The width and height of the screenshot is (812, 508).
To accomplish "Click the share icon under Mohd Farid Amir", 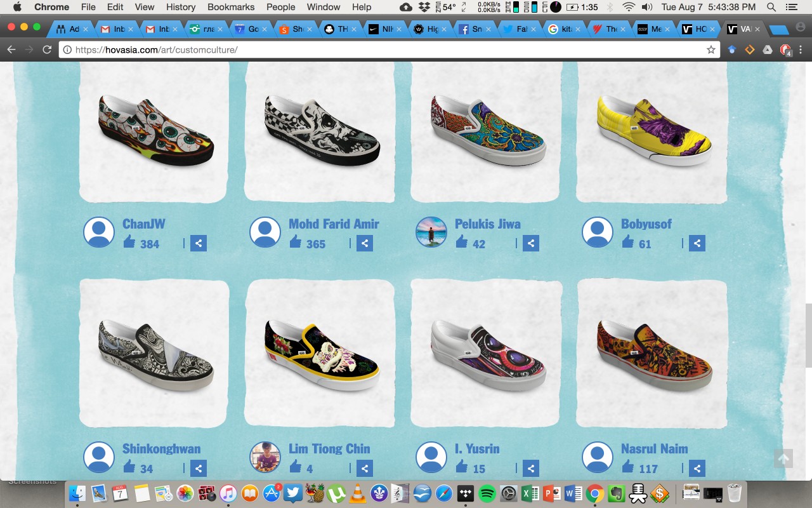I will click(x=365, y=243).
